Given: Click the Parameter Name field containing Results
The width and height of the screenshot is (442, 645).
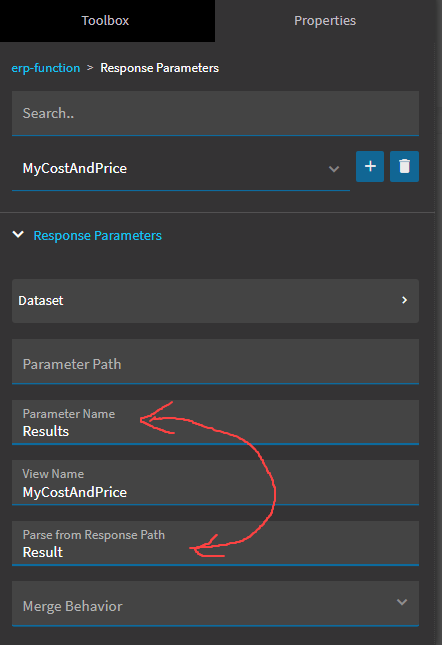Looking at the screenshot, I should coord(215,422).
